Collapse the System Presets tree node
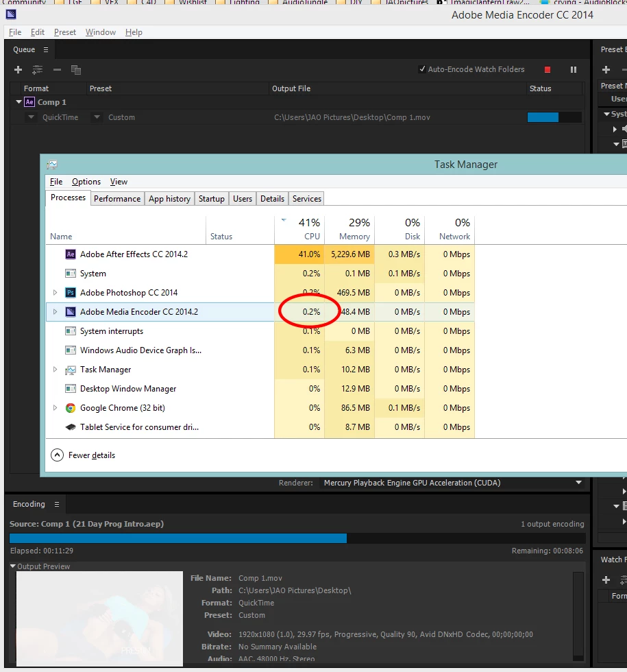The image size is (627, 672). (606, 114)
